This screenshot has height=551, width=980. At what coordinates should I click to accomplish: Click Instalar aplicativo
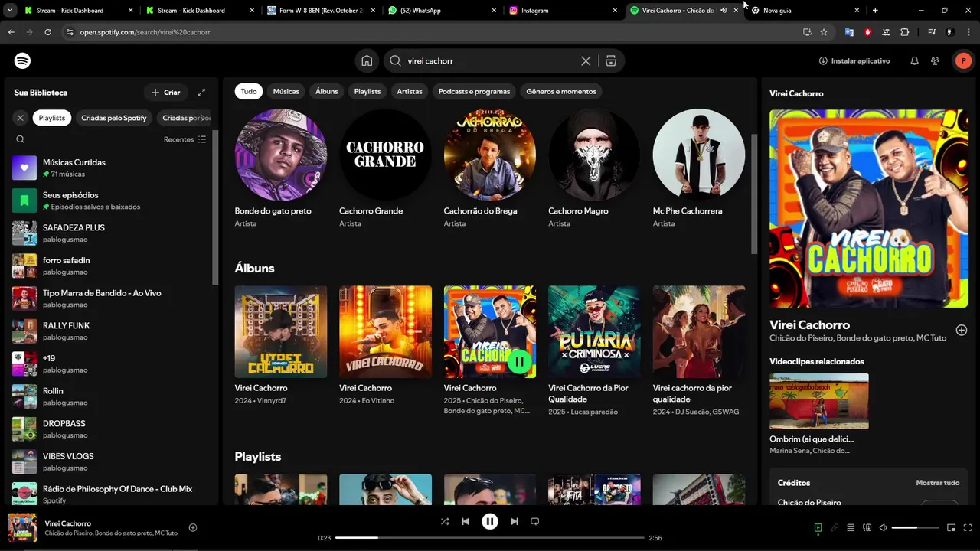click(x=854, y=60)
